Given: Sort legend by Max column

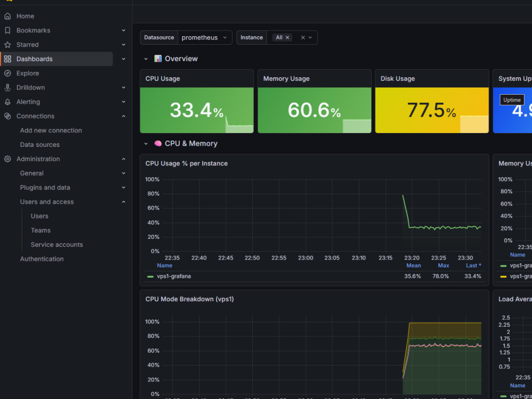Looking at the screenshot, I should click(x=443, y=265).
